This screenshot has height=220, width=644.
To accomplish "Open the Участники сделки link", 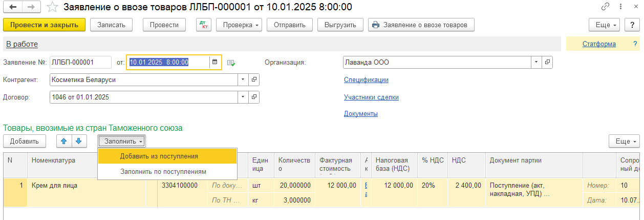I will 371,97.
